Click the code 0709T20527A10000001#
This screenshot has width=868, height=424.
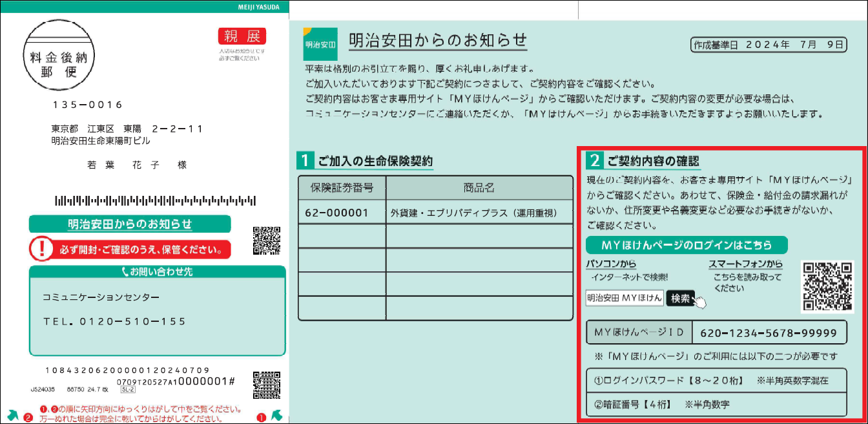(176, 381)
